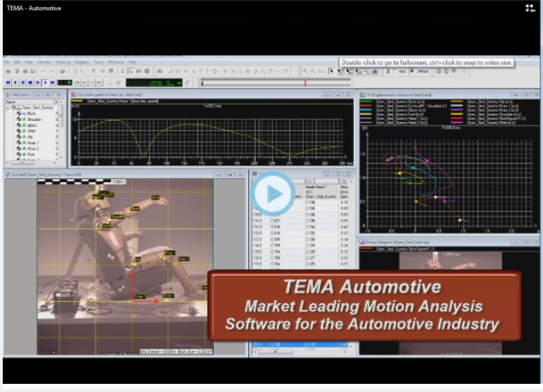Open the Windows menu

[x=116, y=62]
